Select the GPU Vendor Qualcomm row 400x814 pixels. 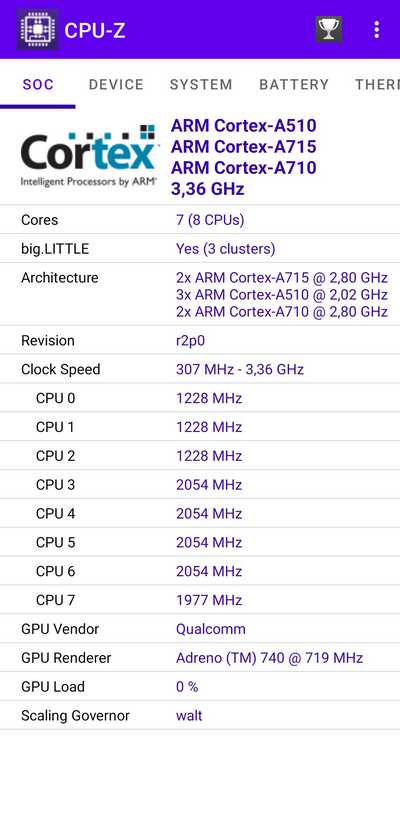(200, 629)
